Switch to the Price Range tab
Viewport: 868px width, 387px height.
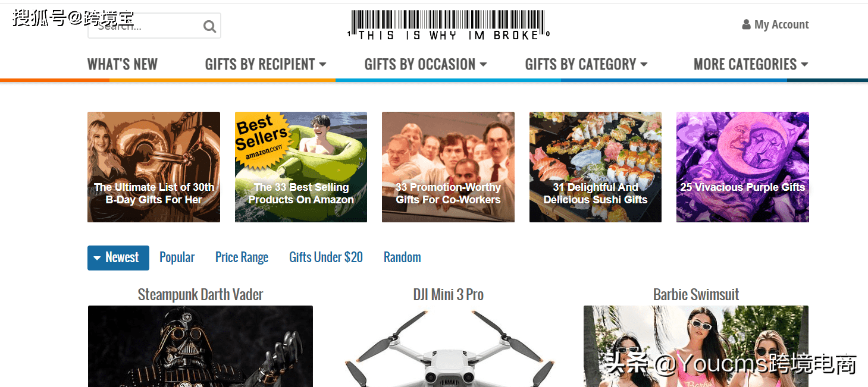point(242,257)
